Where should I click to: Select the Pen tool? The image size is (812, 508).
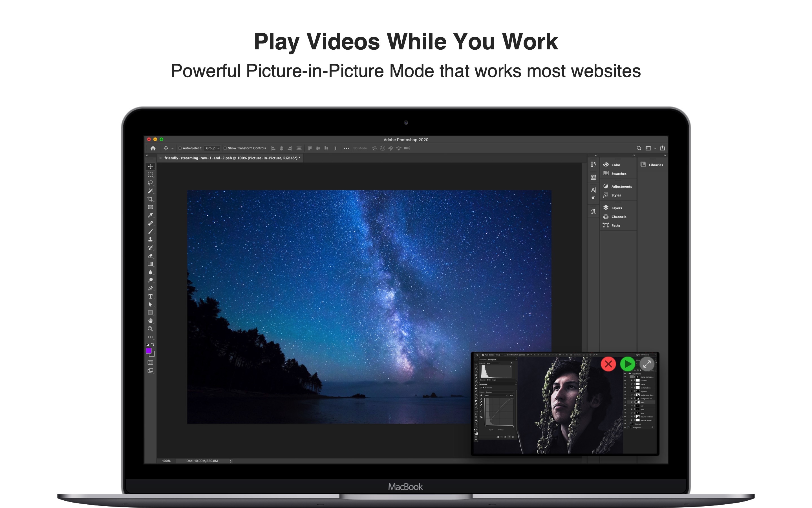(x=150, y=288)
